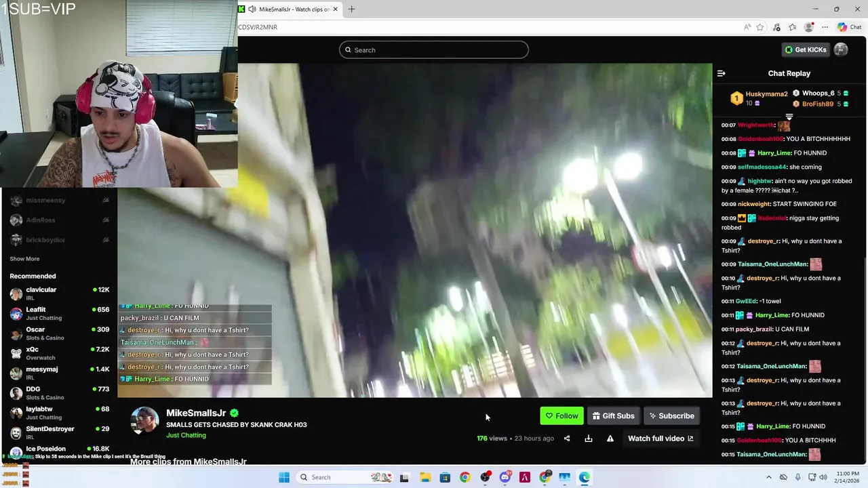Open the Just Chatting category link below the clip title
This screenshot has height=488, width=868.
[186, 435]
